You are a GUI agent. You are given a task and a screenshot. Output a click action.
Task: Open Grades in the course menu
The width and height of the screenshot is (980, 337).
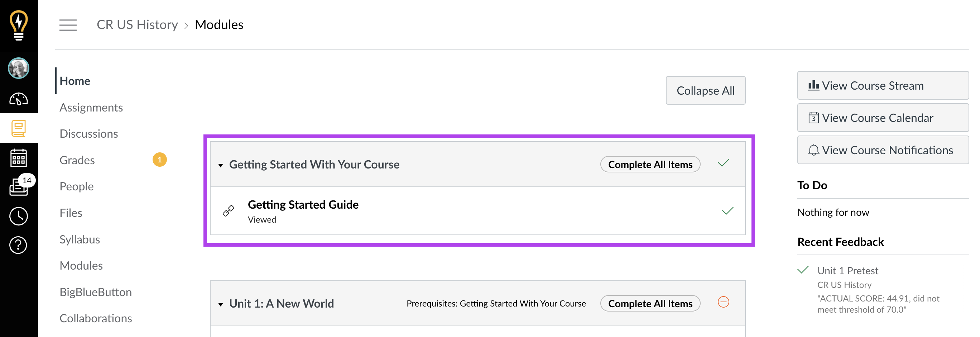point(77,160)
